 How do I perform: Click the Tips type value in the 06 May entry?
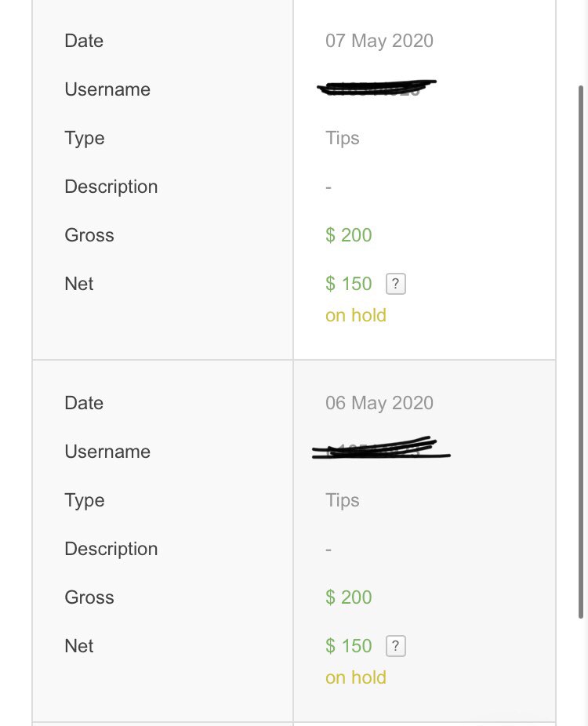click(x=342, y=500)
